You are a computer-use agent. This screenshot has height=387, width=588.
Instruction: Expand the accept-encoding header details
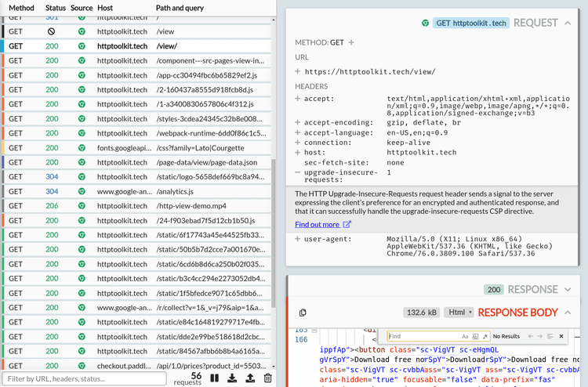[x=298, y=123]
